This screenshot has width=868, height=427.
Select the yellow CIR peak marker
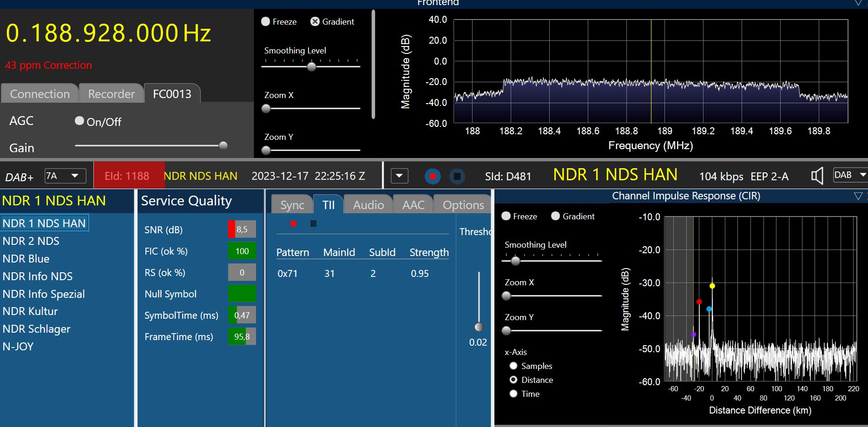click(x=712, y=286)
